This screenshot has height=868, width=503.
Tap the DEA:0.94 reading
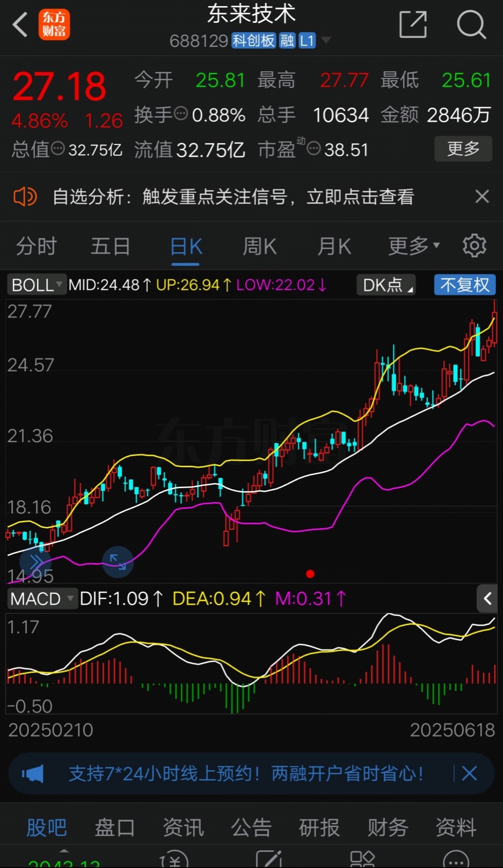pyautogui.click(x=219, y=598)
